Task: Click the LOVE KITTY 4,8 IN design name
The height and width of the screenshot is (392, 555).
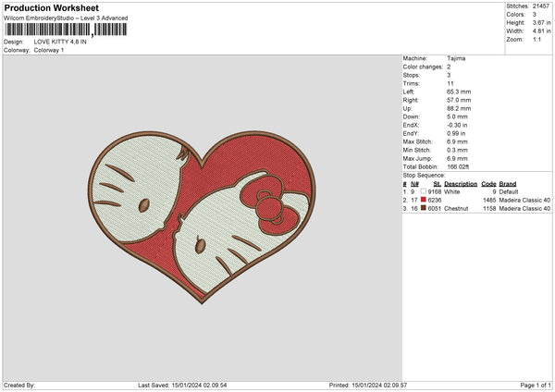Action: tap(67, 43)
